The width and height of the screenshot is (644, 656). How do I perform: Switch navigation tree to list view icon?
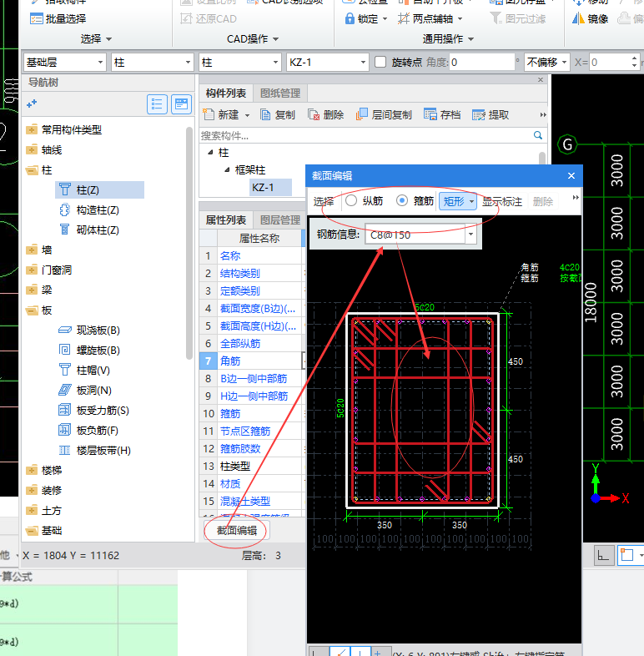point(157,104)
